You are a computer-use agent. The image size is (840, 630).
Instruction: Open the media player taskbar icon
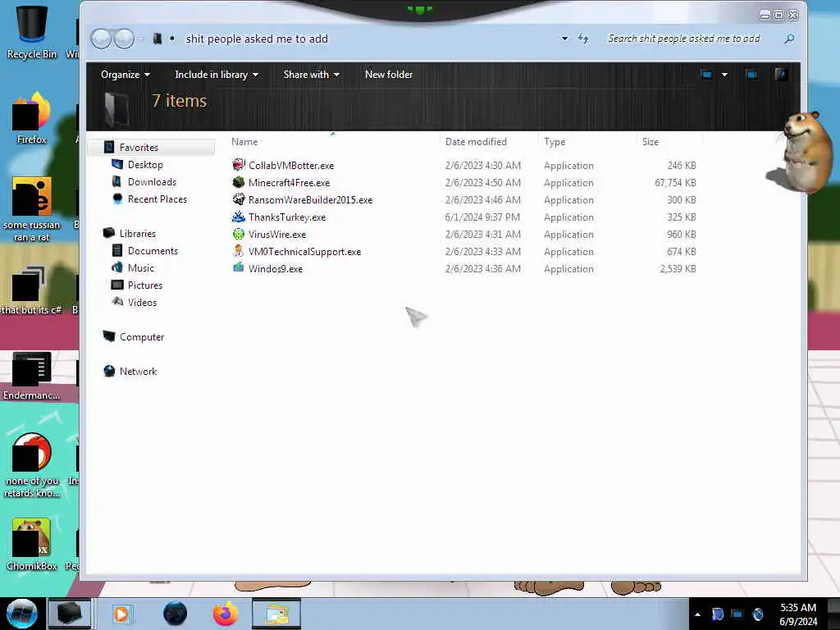121,614
